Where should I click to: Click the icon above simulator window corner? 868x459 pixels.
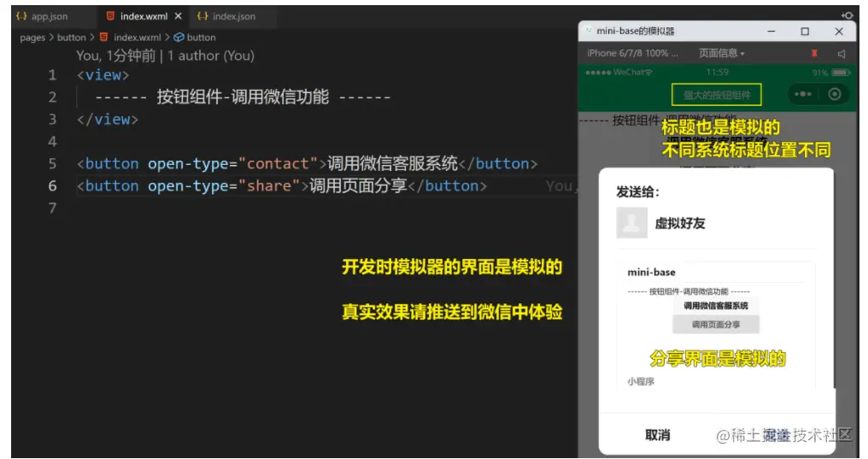click(847, 15)
